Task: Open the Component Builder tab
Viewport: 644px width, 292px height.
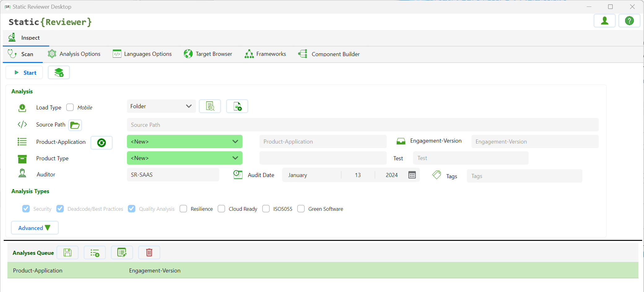Action: coord(329,54)
